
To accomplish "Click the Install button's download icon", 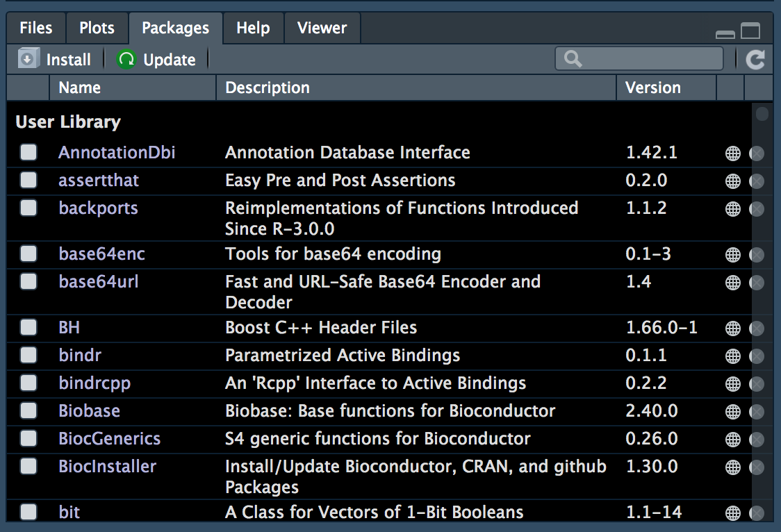I will [x=27, y=59].
